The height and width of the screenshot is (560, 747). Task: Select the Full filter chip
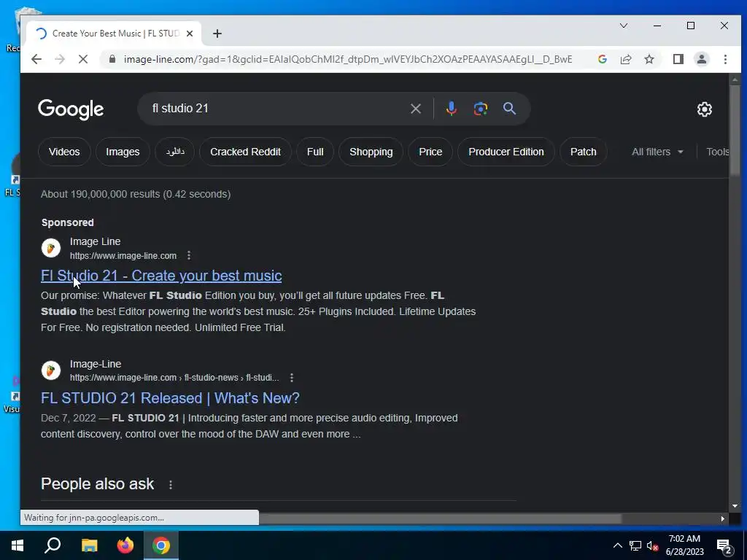point(315,152)
